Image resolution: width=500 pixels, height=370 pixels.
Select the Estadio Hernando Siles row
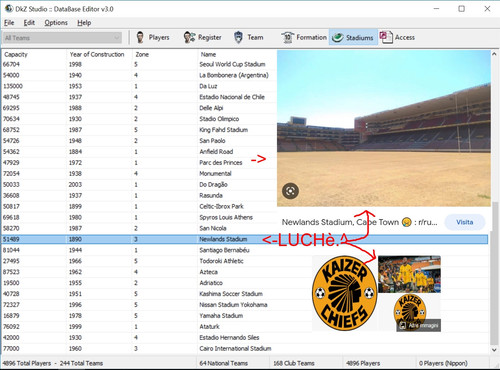[245, 337]
